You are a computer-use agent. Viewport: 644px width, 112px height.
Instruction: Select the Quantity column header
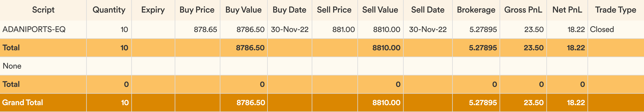tap(109, 10)
